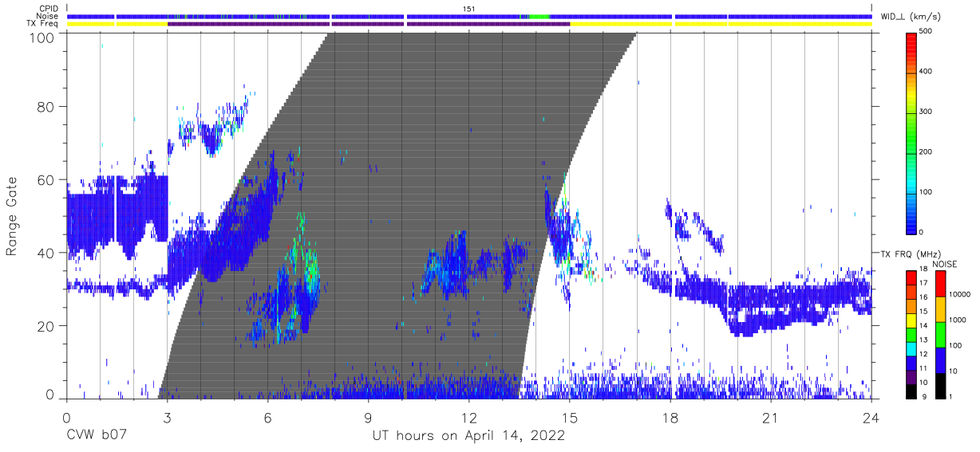Click the 'Noise' row label
Screen dimensions: 980x452
click(48, 16)
